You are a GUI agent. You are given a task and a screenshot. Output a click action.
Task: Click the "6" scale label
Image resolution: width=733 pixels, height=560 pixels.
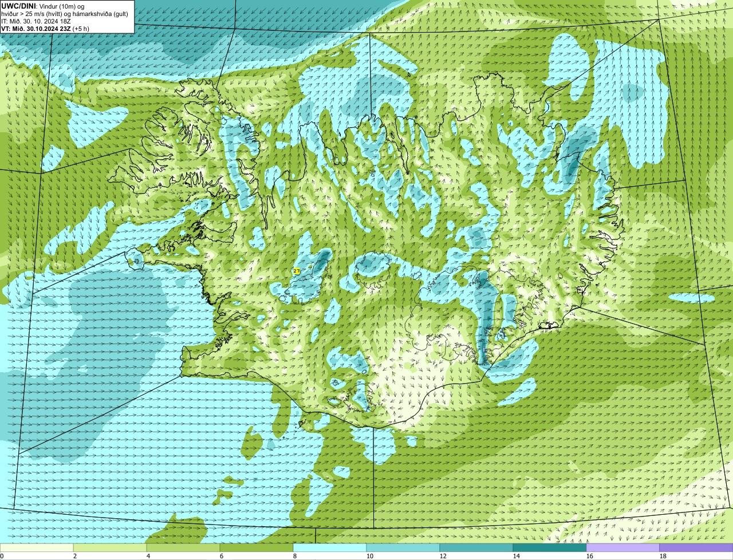pos(222,556)
